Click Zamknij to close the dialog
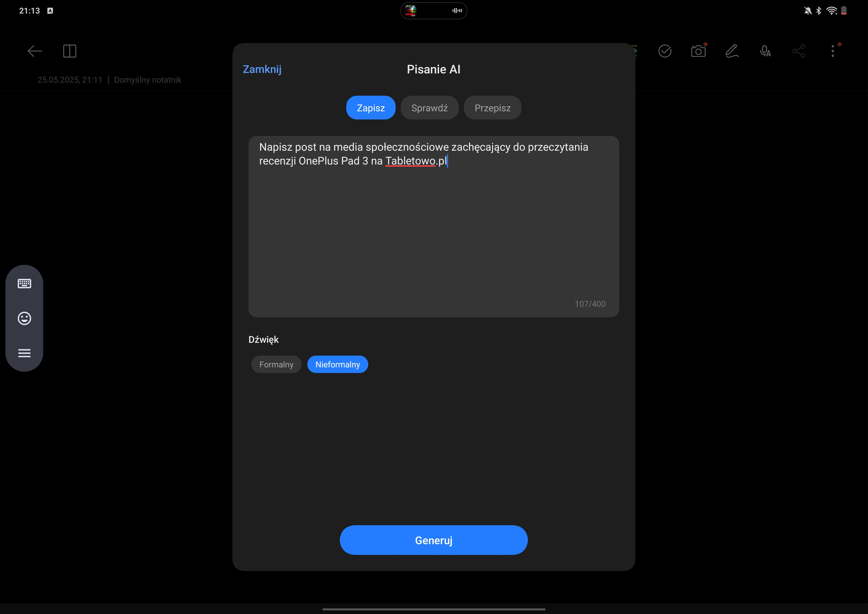Screen dimensions: 868x614 (262, 69)
